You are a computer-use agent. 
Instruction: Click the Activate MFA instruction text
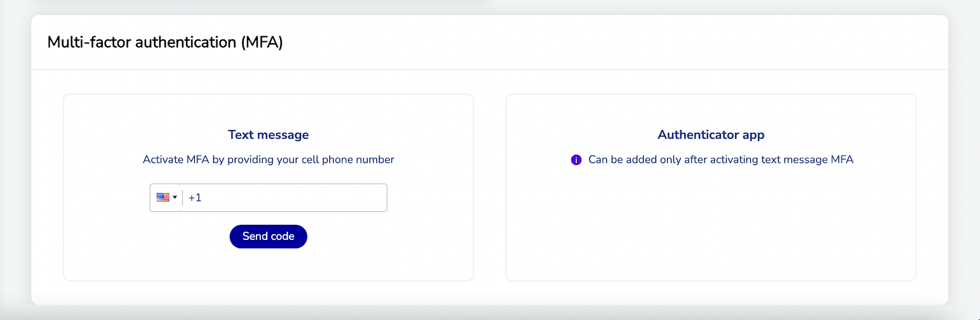(x=268, y=160)
